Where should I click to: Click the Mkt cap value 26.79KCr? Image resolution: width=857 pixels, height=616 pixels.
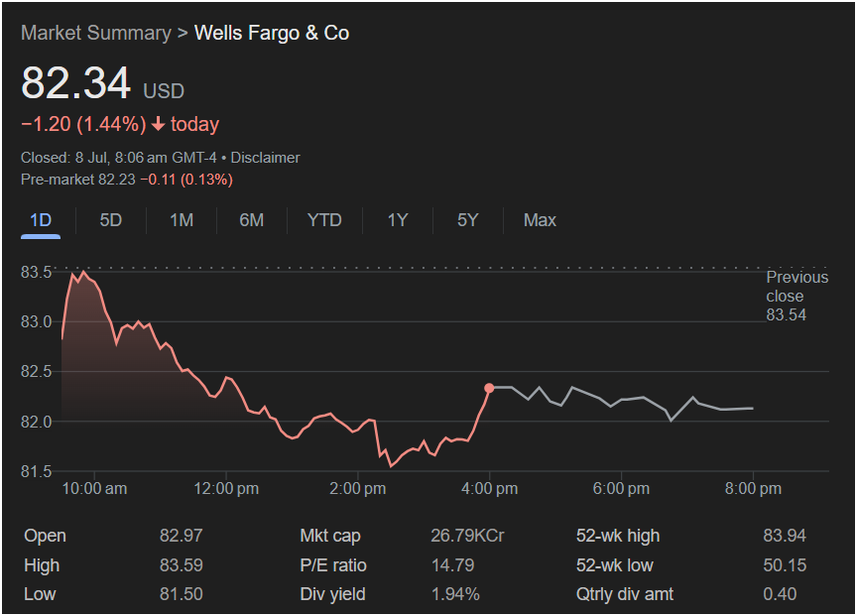[x=467, y=536]
